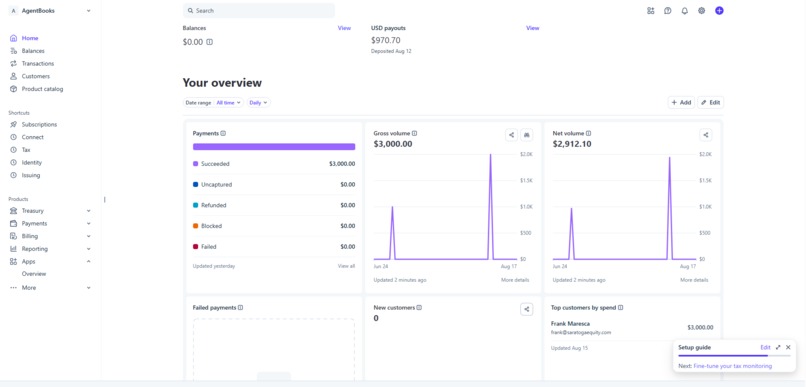The width and height of the screenshot is (806, 387).
Task: Click the Edit overview button
Action: click(710, 103)
